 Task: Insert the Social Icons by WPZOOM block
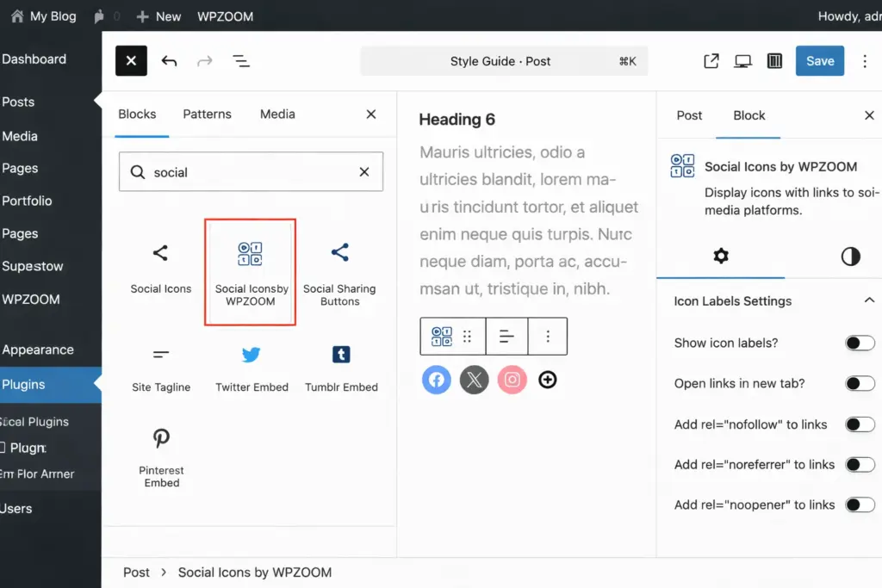pyautogui.click(x=250, y=272)
